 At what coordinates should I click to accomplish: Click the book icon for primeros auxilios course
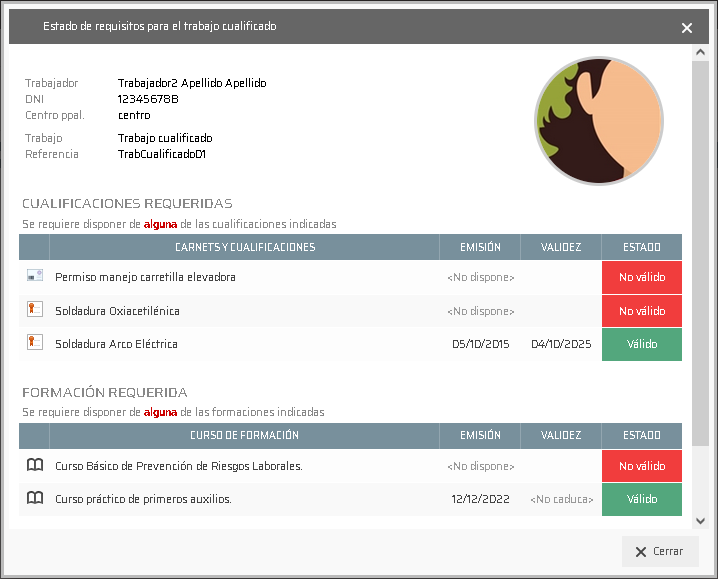click(35, 498)
